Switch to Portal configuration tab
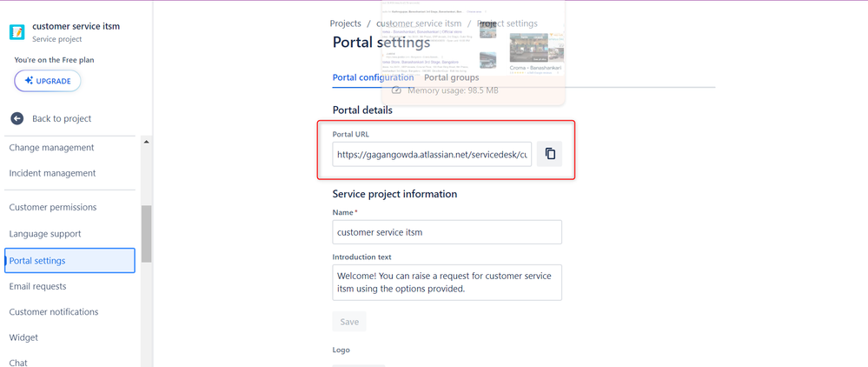 pyautogui.click(x=373, y=77)
